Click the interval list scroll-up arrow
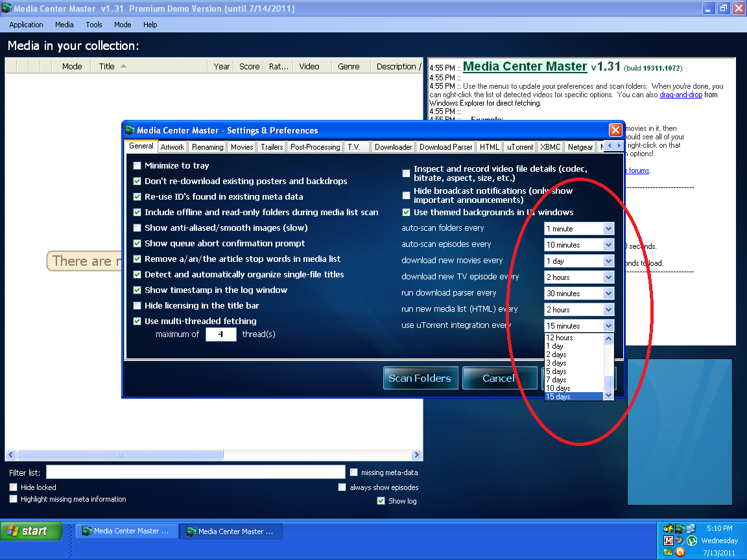 [x=608, y=338]
